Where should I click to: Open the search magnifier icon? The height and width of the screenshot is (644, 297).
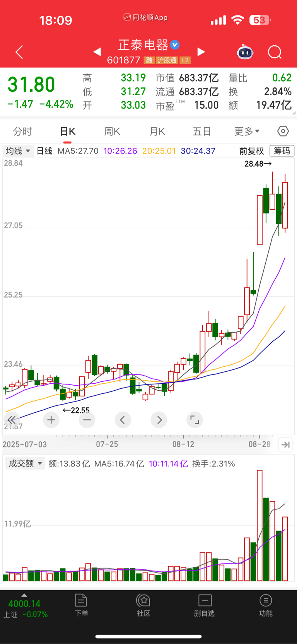pyautogui.click(x=275, y=52)
